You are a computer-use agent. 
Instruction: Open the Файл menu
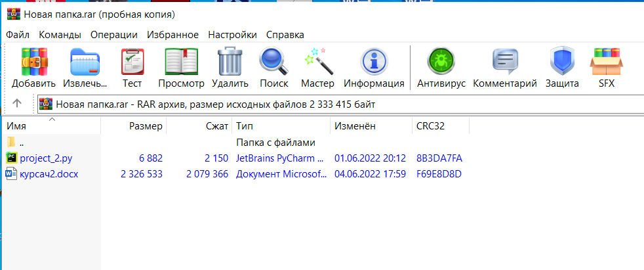[18, 34]
